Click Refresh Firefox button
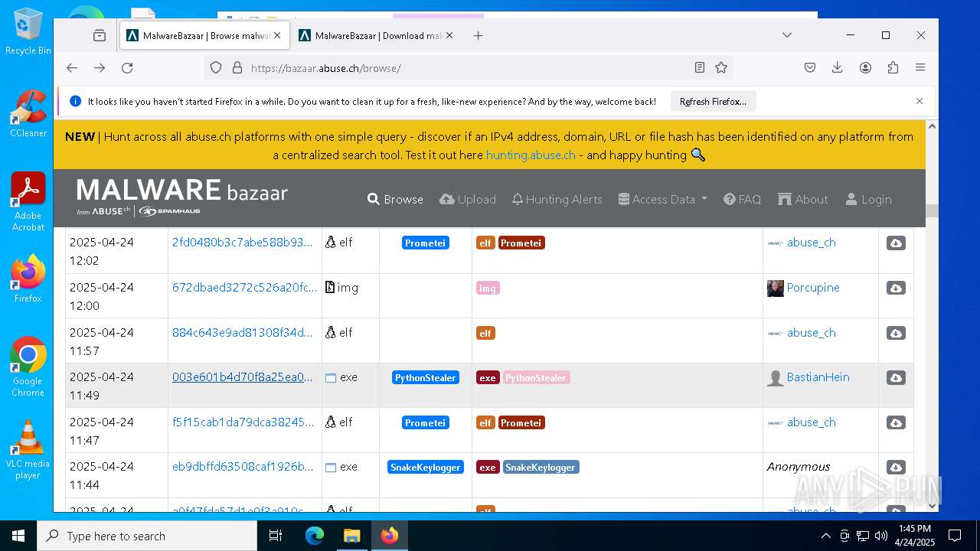Viewport: 980px width, 551px height. tap(713, 101)
